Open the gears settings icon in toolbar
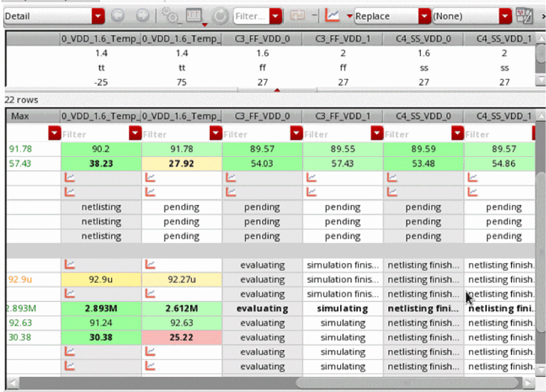The width and height of the screenshot is (546, 392). click(170, 16)
